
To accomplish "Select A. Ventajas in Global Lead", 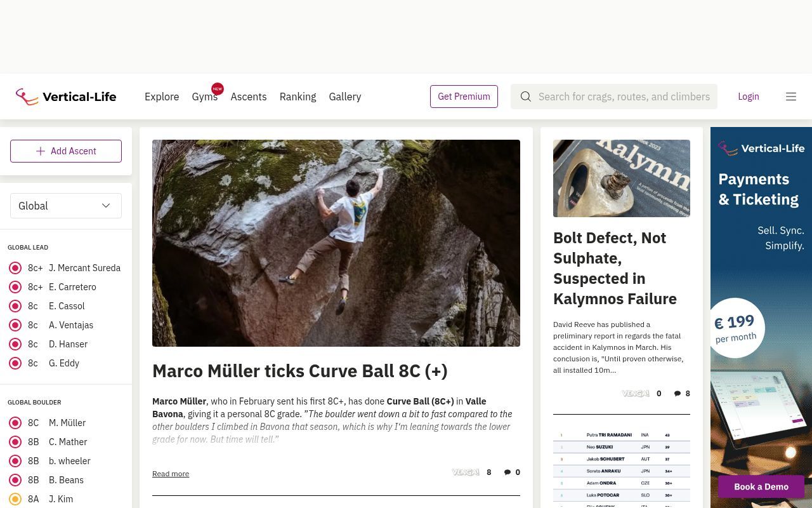I will pyautogui.click(x=71, y=325).
